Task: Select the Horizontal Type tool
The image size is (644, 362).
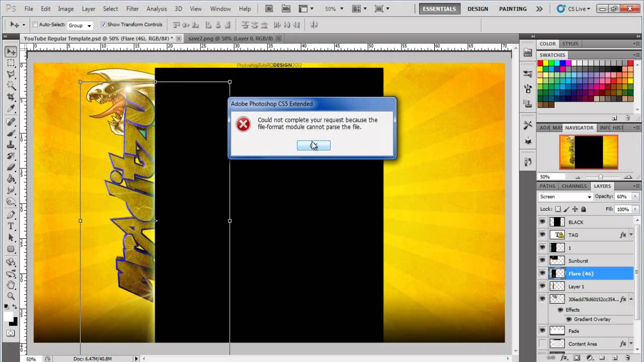Action: click(11, 226)
